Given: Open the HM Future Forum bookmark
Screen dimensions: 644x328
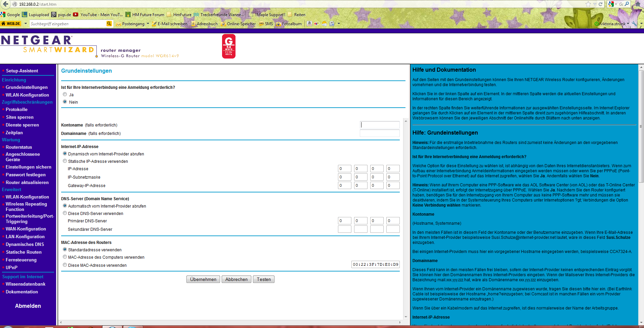Looking at the screenshot, I should pyautogui.click(x=145, y=14).
